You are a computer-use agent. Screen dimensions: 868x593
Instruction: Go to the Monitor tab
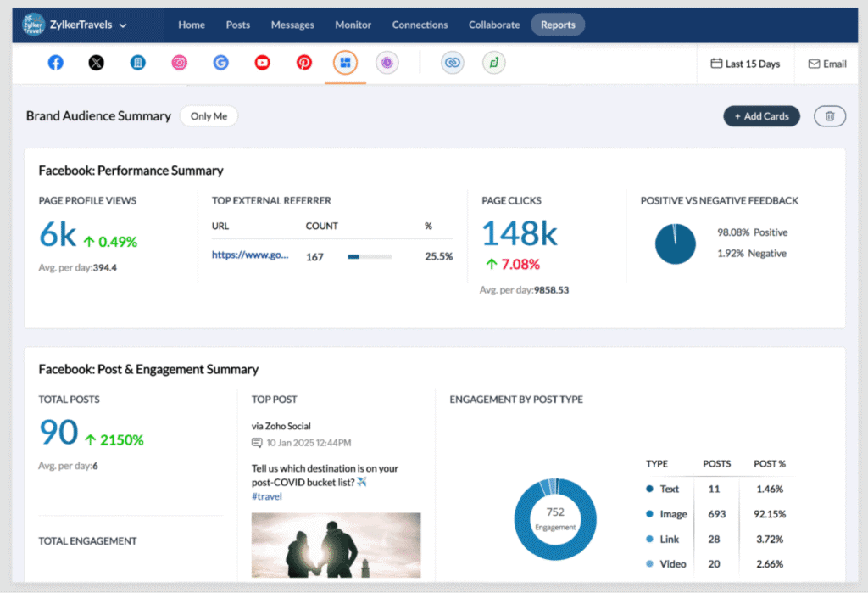point(353,25)
